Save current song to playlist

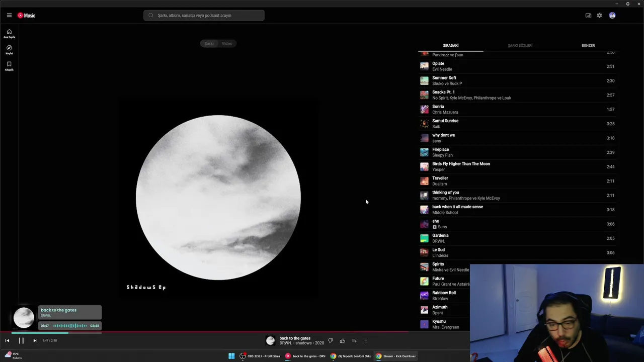pos(354,340)
